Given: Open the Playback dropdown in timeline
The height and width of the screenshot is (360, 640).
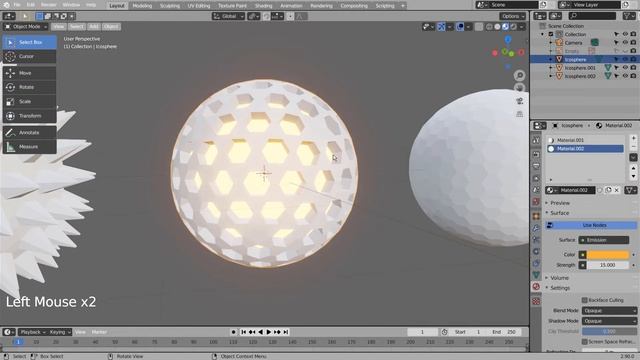Looking at the screenshot, I should 33,332.
